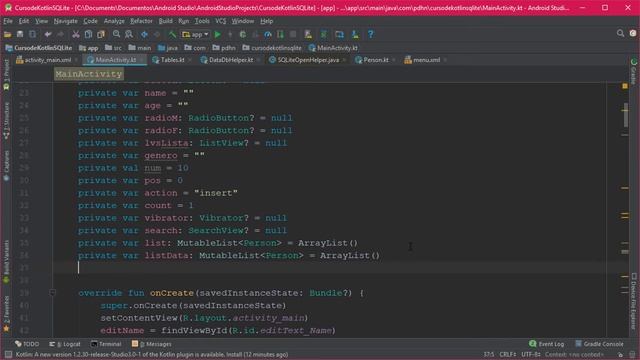Click the Open folder toolbar icon
Screen dimensions: 640x360
coord(7,34)
